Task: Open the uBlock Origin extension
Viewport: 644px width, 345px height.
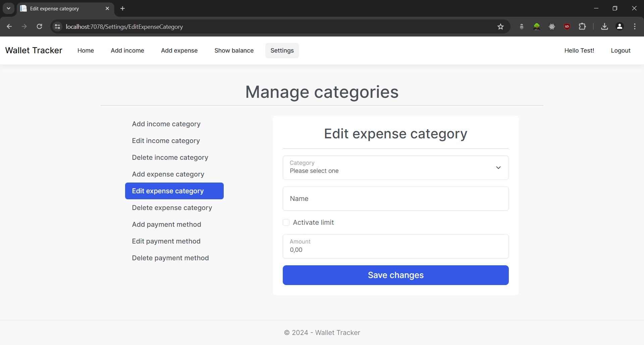Action: click(567, 26)
